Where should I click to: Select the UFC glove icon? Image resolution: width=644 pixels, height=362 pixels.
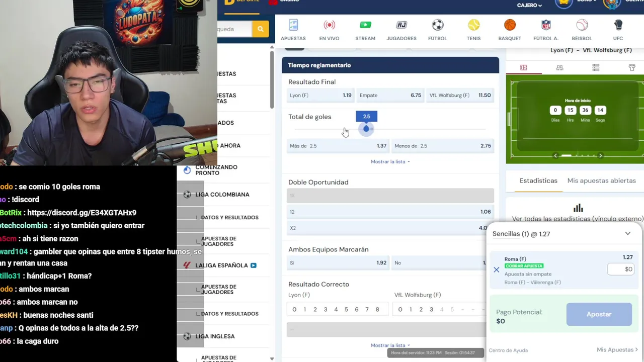618,25
